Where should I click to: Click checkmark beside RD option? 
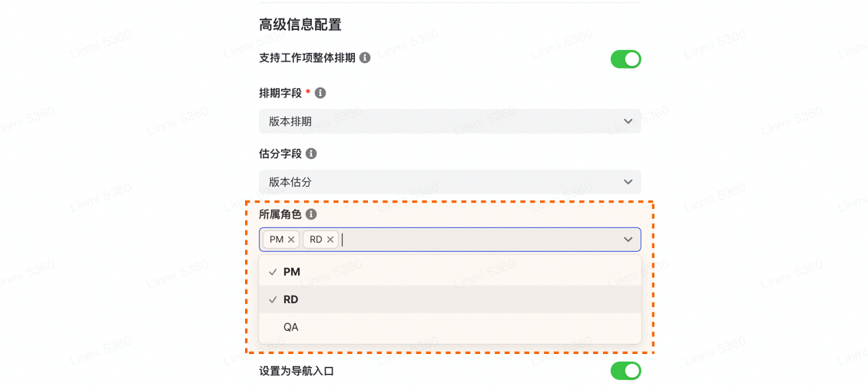coord(273,299)
